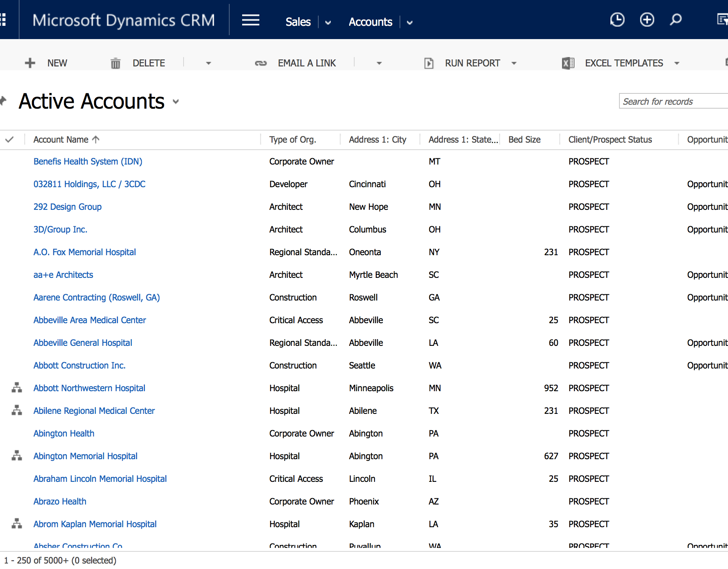Open Aarene Contracting (Roswell, GA) account
728x569 pixels.
tap(97, 297)
